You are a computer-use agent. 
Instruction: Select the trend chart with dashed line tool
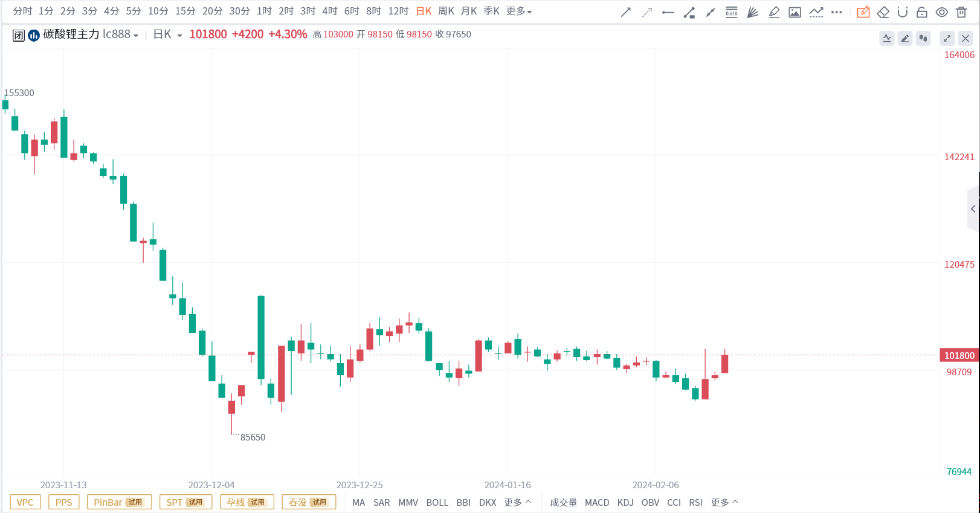tap(816, 12)
